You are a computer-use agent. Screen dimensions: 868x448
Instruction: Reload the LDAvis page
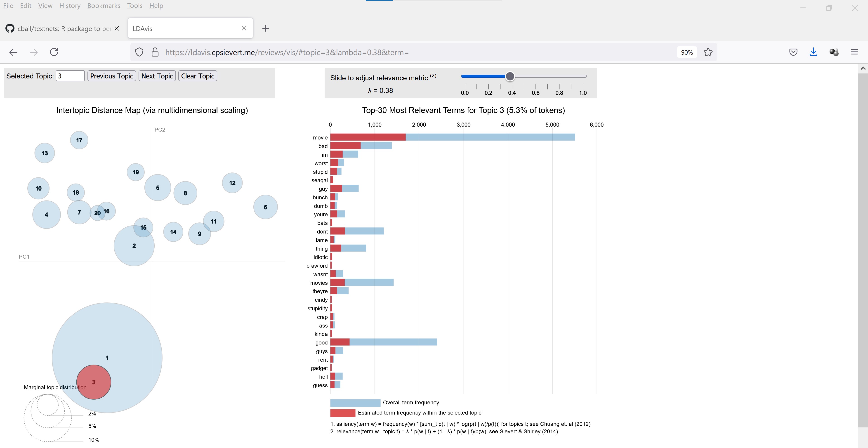pos(54,52)
